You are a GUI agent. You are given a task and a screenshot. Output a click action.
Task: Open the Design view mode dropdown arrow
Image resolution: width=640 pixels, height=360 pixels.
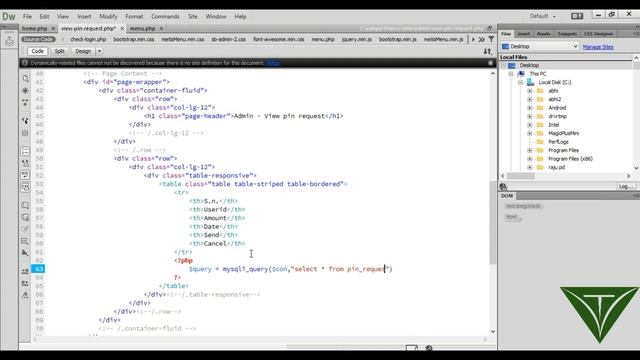[99, 51]
